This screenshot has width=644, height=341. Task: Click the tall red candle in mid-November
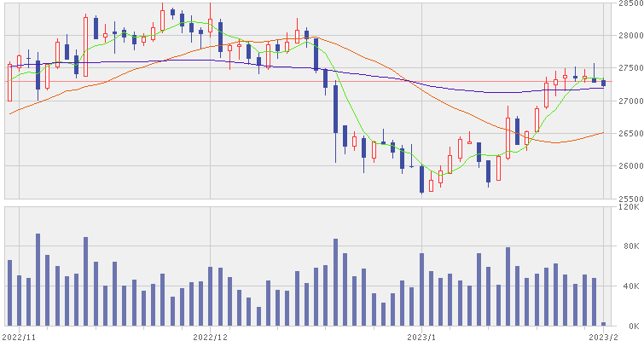click(x=85, y=46)
